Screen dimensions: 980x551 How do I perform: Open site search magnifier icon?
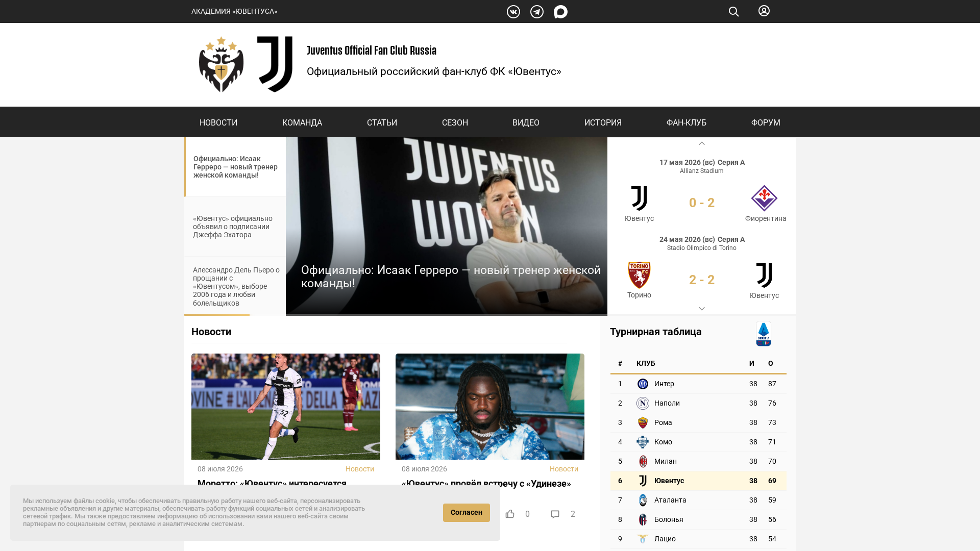pyautogui.click(x=733, y=12)
